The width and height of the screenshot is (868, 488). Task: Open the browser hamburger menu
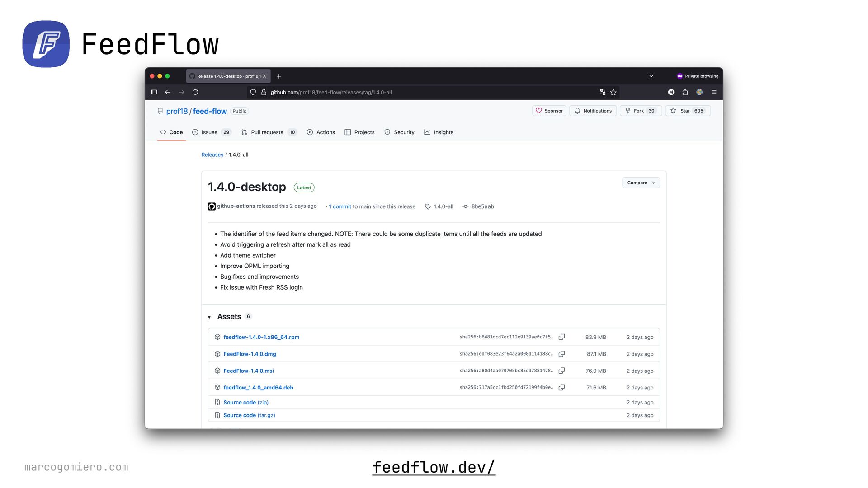714,92
